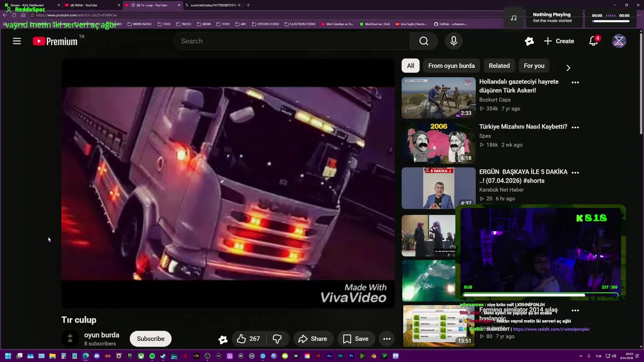
Task: Open the MertGünhan | Kick bookmark
Action: (375, 24)
